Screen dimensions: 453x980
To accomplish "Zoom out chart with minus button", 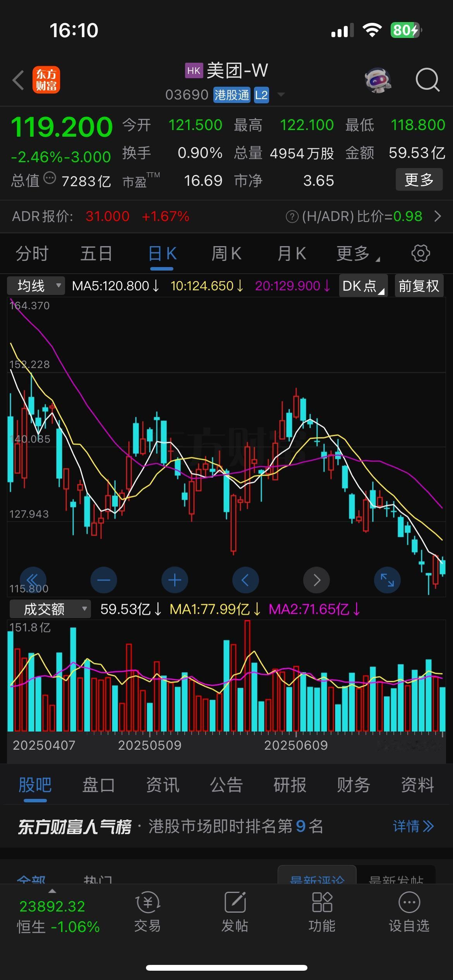I will (x=103, y=580).
